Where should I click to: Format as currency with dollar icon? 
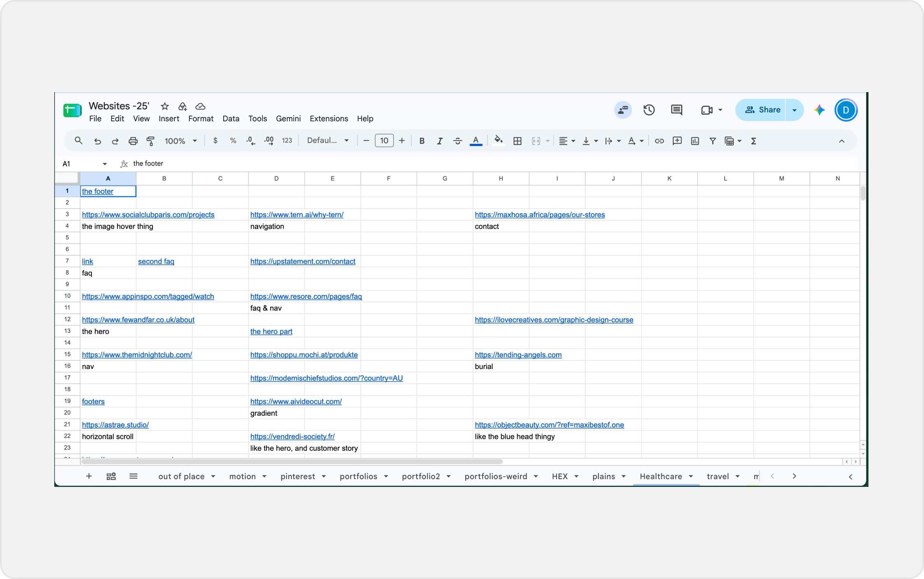[215, 141]
